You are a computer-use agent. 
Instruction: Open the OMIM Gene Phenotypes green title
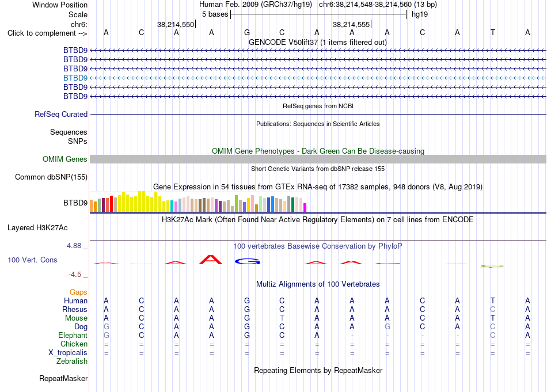318,151
